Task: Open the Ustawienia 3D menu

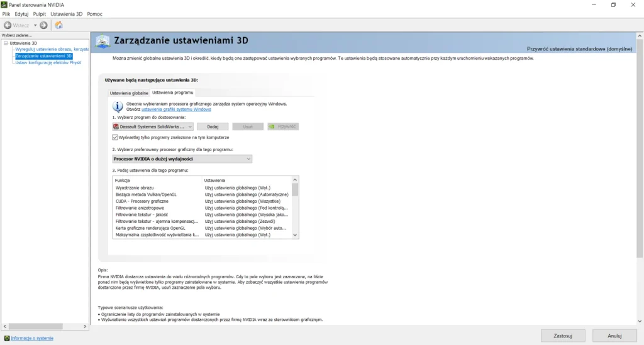Action: [66, 14]
